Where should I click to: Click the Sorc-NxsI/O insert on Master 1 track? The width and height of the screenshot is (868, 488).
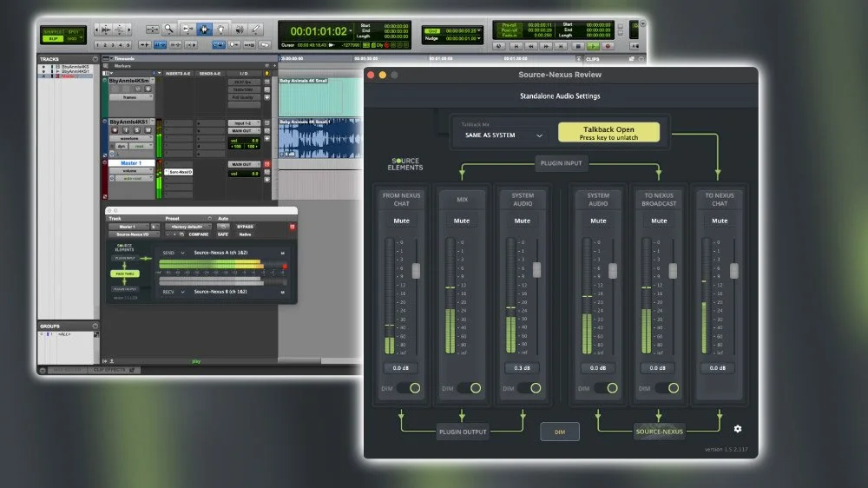point(180,172)
